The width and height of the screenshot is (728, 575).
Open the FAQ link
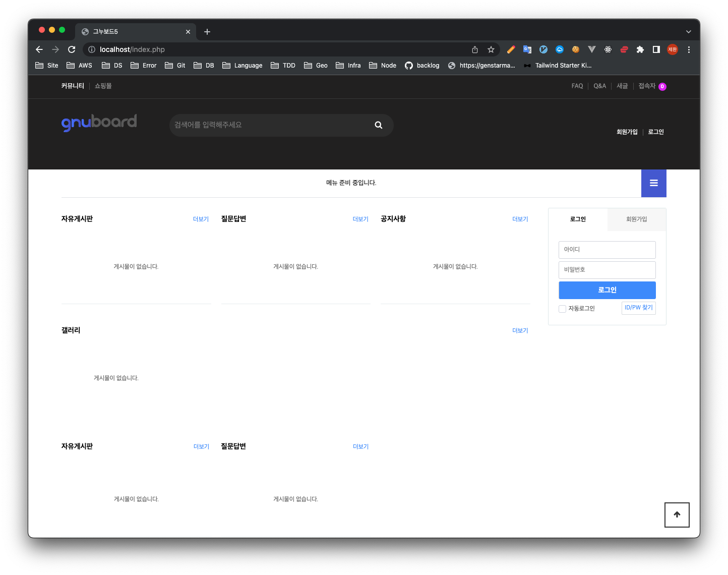577,86
